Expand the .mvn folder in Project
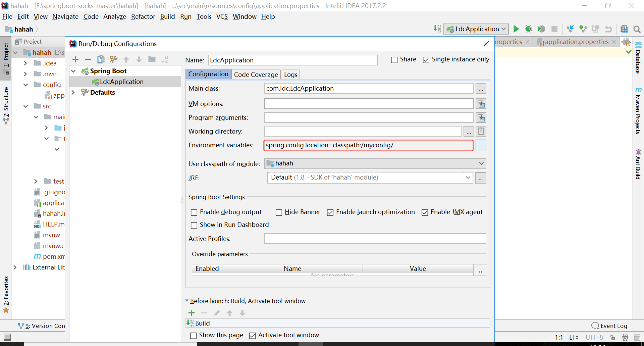The image size is (644, 346). [x=25, y=74]
